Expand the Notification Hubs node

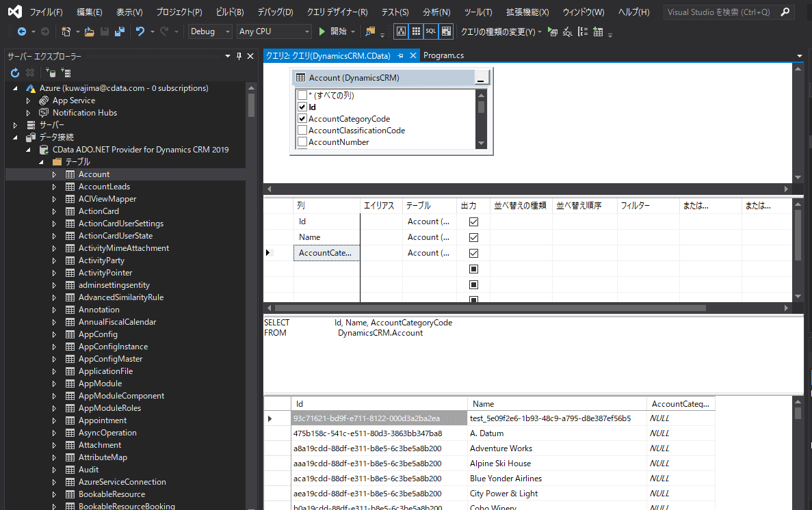(29, 113)
